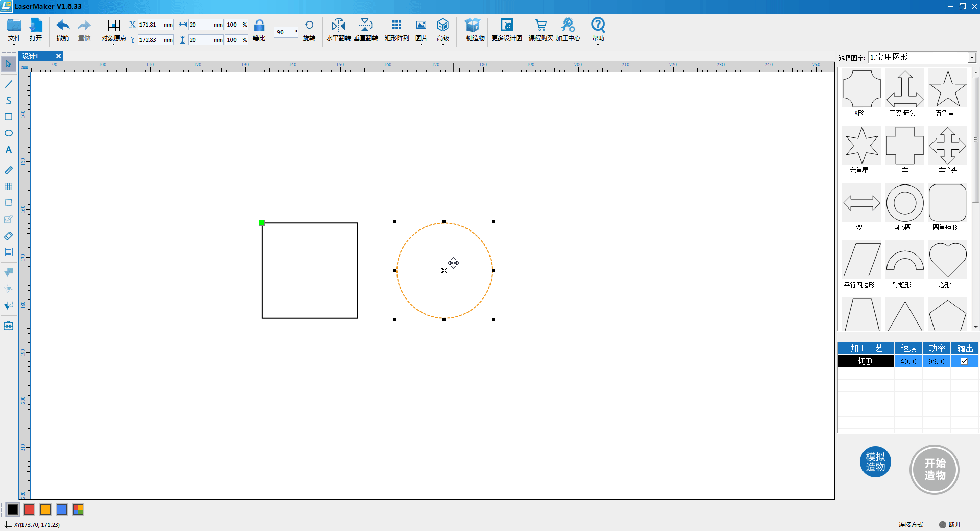The image size is (980, 531).
Task: Open 更多设计图 more designs
Action: pos(507,25)
